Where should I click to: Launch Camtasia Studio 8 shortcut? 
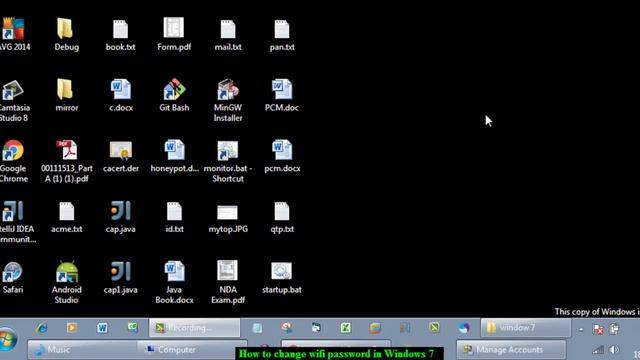(14, 100)
